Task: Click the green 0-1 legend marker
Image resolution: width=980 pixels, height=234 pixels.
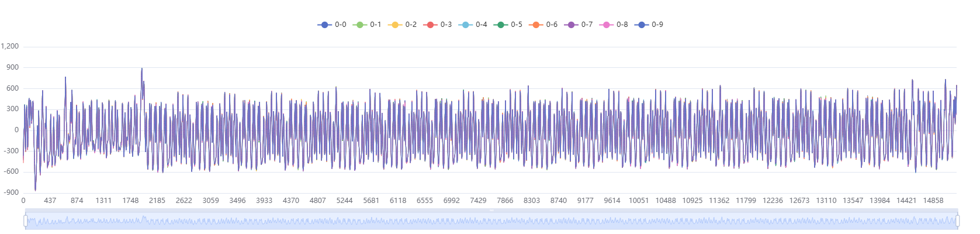Action: point(360,25)
